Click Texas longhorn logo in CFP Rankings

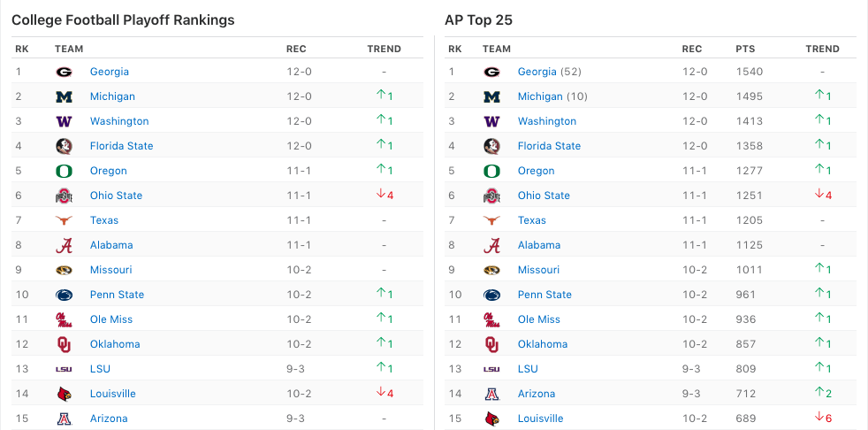click(x=64, y=220)
